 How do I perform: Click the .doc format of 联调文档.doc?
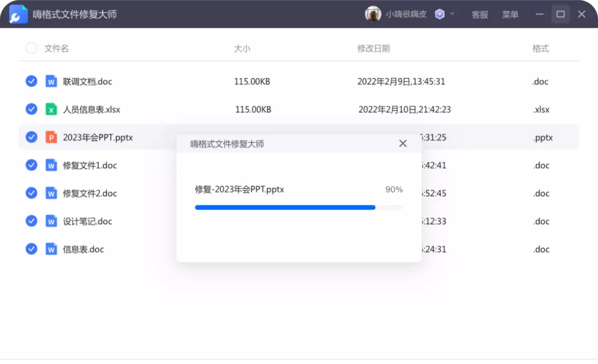pos(540,81)
